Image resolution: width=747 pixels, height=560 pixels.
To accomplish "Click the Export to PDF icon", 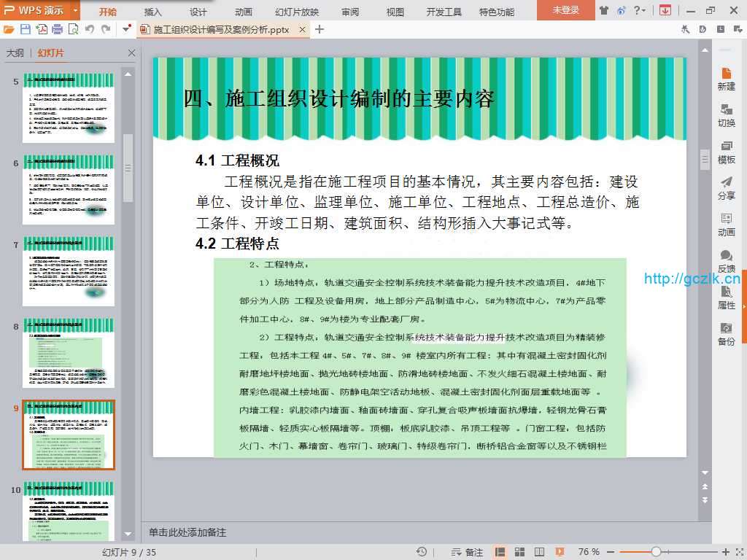I will tap(42, 29).
